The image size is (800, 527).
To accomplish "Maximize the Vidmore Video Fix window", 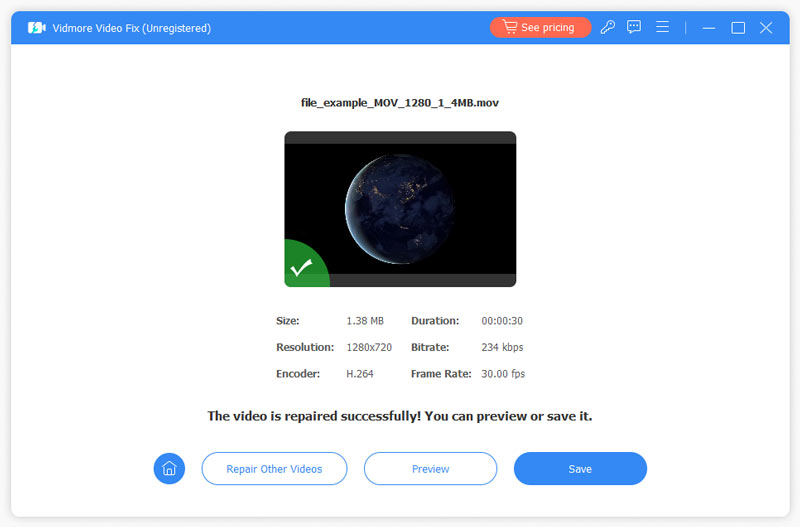I will coord(738,28).
